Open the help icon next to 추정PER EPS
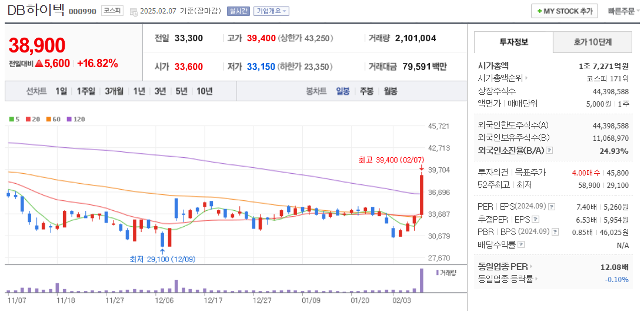The image size is (644, 311). click(536, 219)
